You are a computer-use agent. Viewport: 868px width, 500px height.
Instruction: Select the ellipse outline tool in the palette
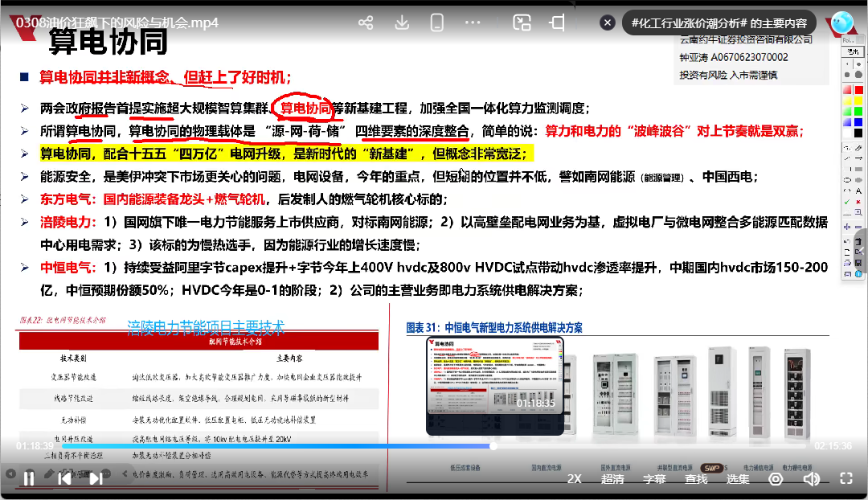[846, 180]
